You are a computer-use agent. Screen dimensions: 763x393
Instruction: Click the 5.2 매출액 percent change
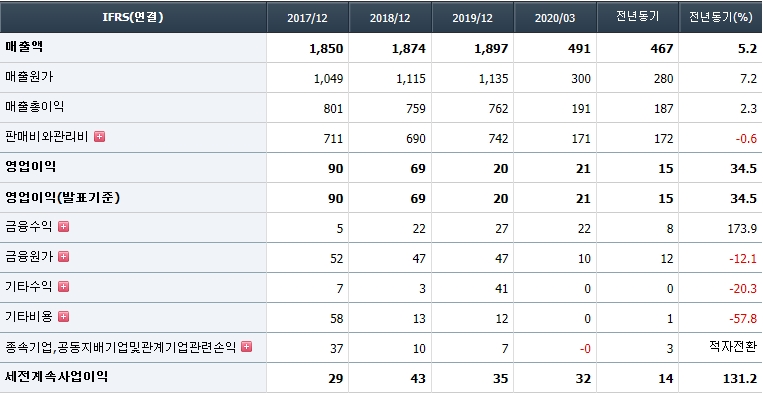747,49
